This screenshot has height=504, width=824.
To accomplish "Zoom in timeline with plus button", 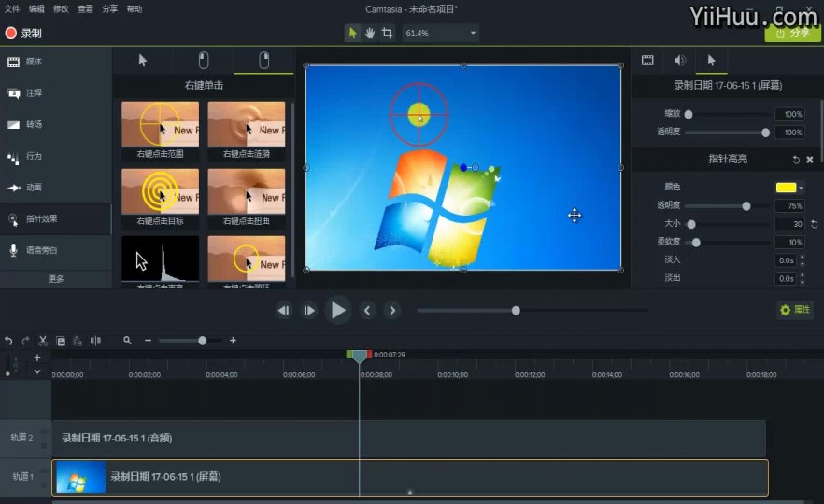I will coord(233,340).
